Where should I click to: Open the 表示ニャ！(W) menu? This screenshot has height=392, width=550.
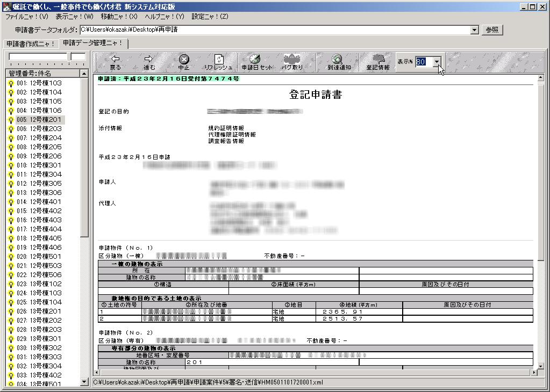click(x=74, y=17)
